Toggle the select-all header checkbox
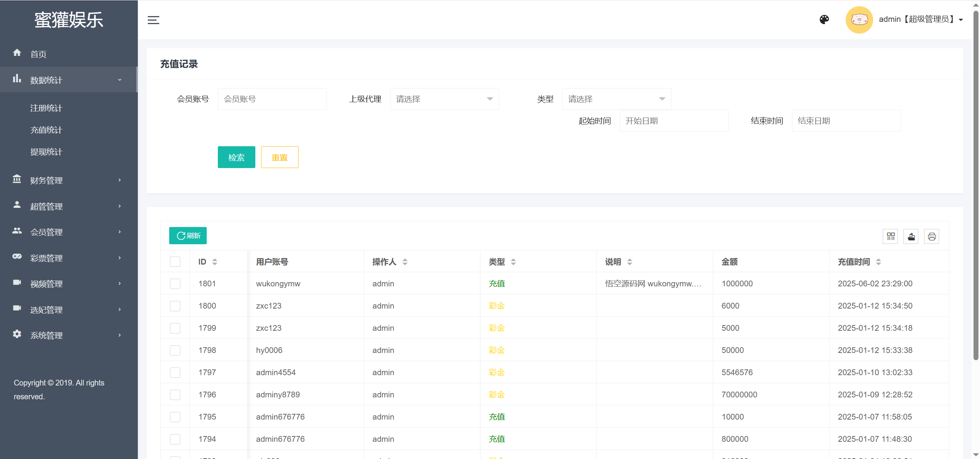This screenshot has height=459, width=980. click(x=175, y=262)
